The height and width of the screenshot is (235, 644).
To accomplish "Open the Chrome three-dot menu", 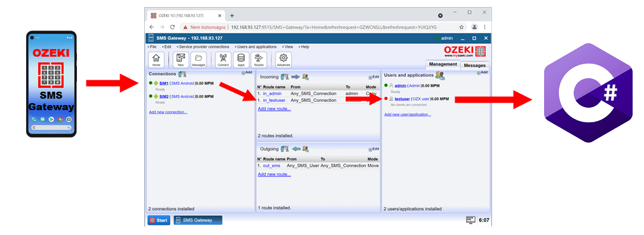I will click(x=485, y=27).
